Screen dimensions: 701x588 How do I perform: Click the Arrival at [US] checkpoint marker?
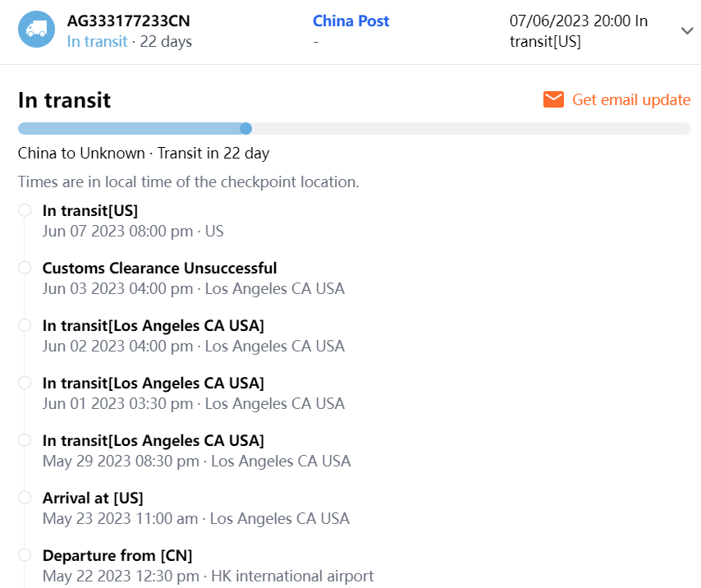click(x=25, y=498)
